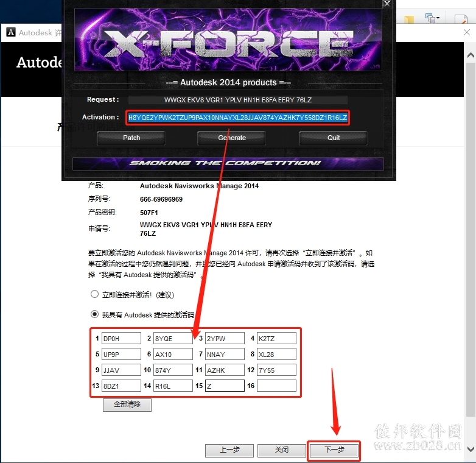The height and width of the screenshot is (463, 476).
Task: Click the Autodesk logo icon in title bar
Action: coord(11,32)
